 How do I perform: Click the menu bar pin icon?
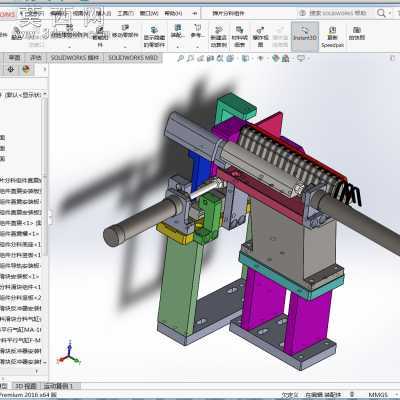pos(195,13)
